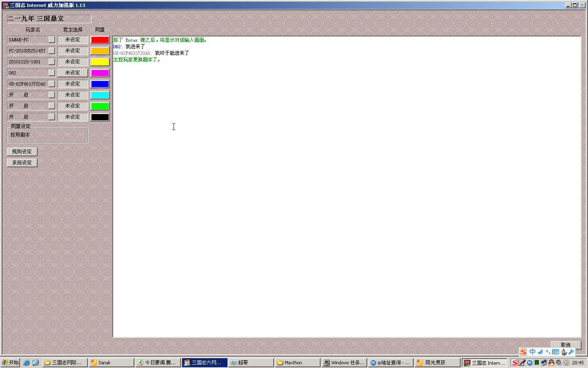Click the round gray tray icon beside clock
The width and height of the screenshot is (588, 368).
click(x=566, y=363)
